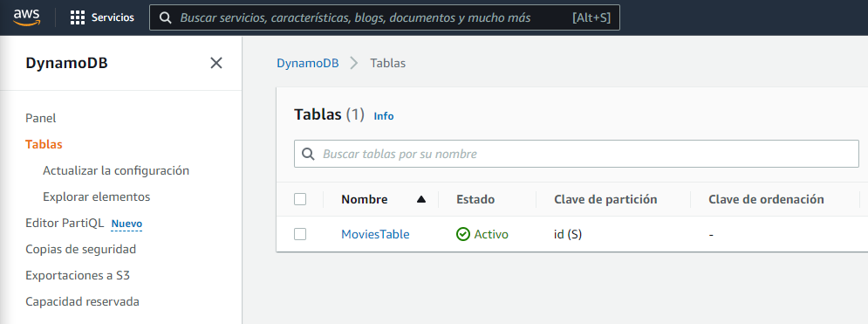Click the breadcrumb chevron after DynamoDB
868x324 pixels.
[354, 63]
